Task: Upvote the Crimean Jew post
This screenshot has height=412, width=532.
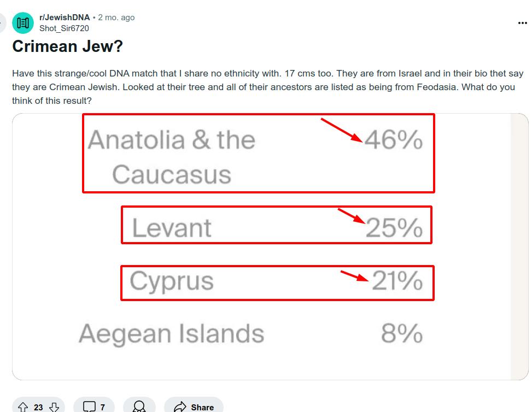Action: (23, 407)
